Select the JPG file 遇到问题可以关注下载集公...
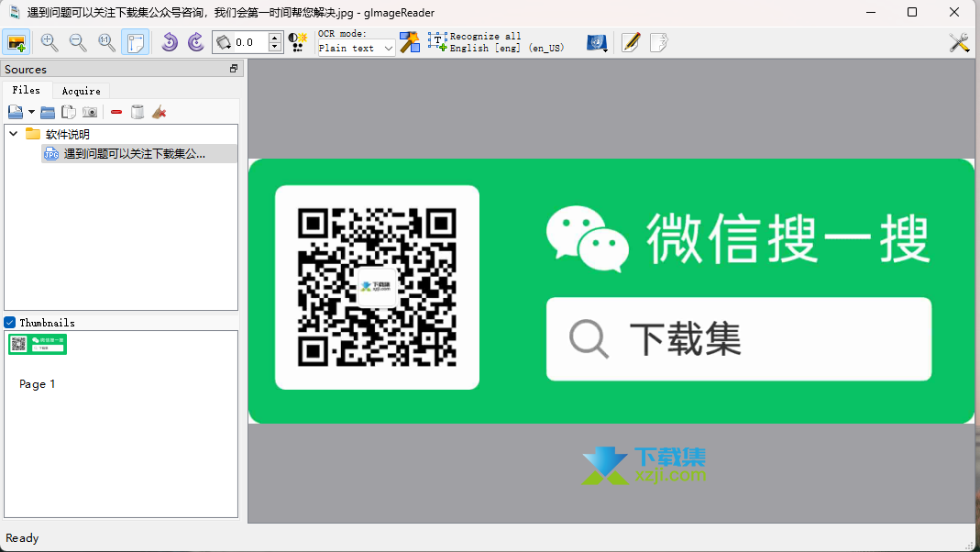The width and height of the screenshot is (980, 552). click(x=138, y=154)
